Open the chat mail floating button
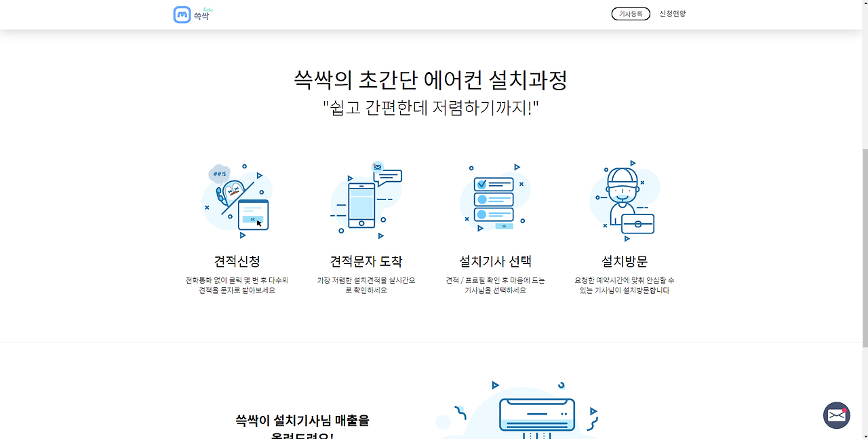Viewport: 868px width, 439px height. 837,415
